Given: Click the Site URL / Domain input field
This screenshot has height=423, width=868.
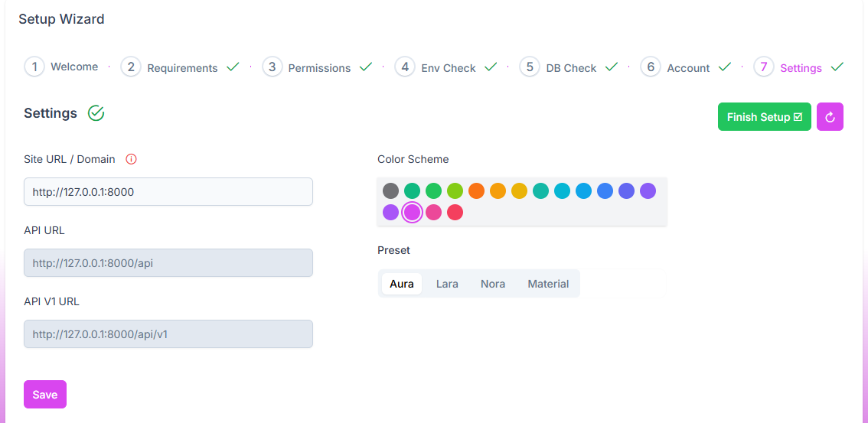Looking at the screenshot, I should coord(168,192).
